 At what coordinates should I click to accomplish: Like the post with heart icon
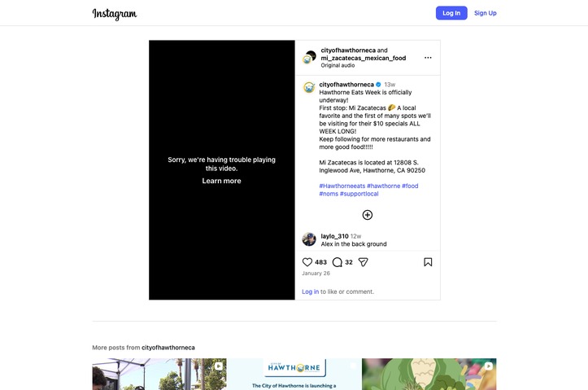[x=307, y=262]
